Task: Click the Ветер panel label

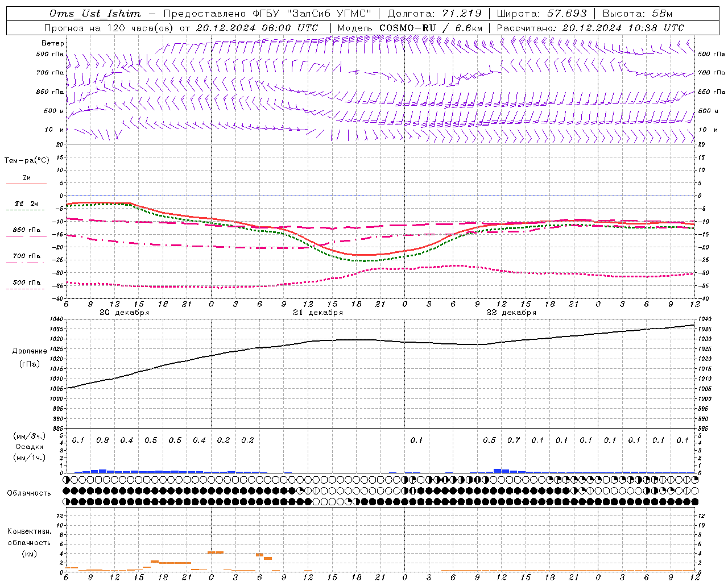Action: pyautogui.click(x=53, y=43)
